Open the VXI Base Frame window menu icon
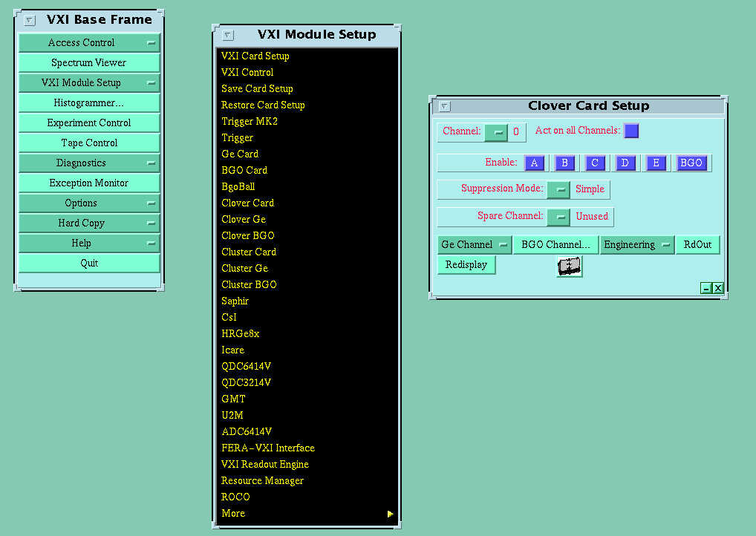The image size is (756, 536). 30,20
